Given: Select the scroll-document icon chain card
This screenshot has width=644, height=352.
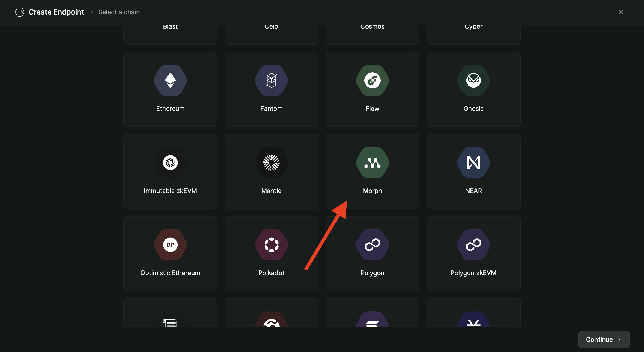Looking at the screenshot, I should pyautogui.click(x=170, y=312).
